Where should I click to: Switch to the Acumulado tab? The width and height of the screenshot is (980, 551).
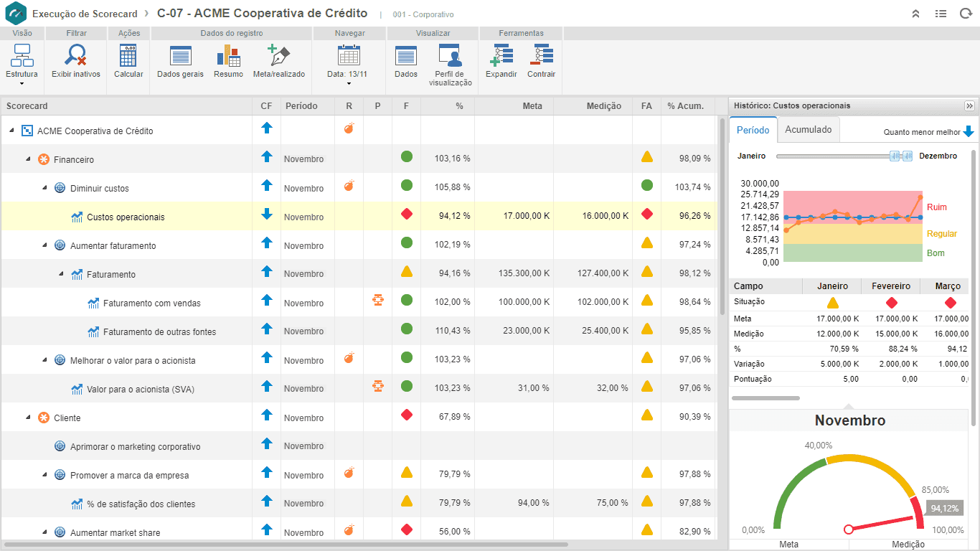[809, 130]
